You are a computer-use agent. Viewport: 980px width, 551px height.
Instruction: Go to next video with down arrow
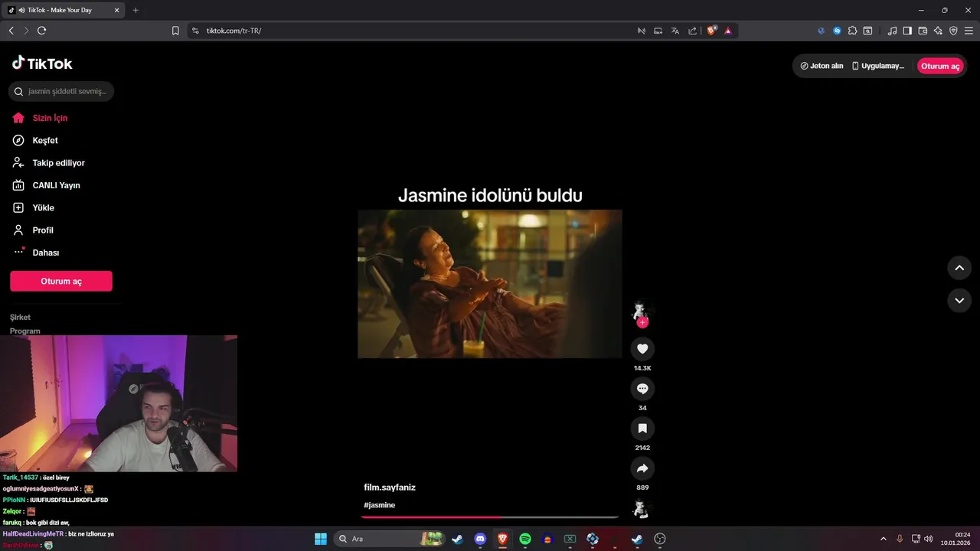959,301
